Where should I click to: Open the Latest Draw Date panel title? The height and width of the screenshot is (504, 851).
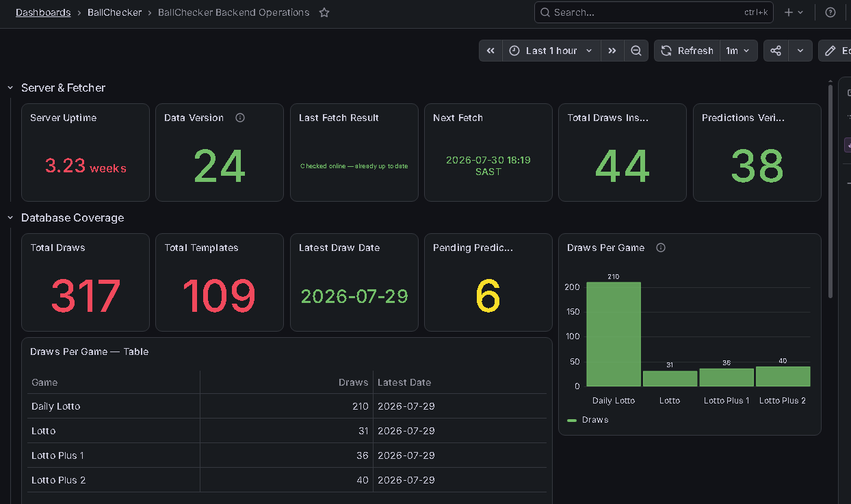coord(339,248)
